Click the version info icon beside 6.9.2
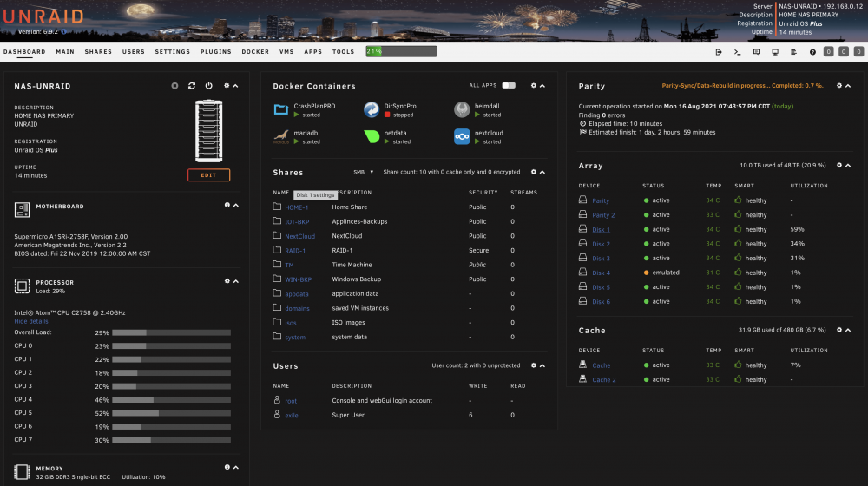868x486 pixels. (63, 32)
